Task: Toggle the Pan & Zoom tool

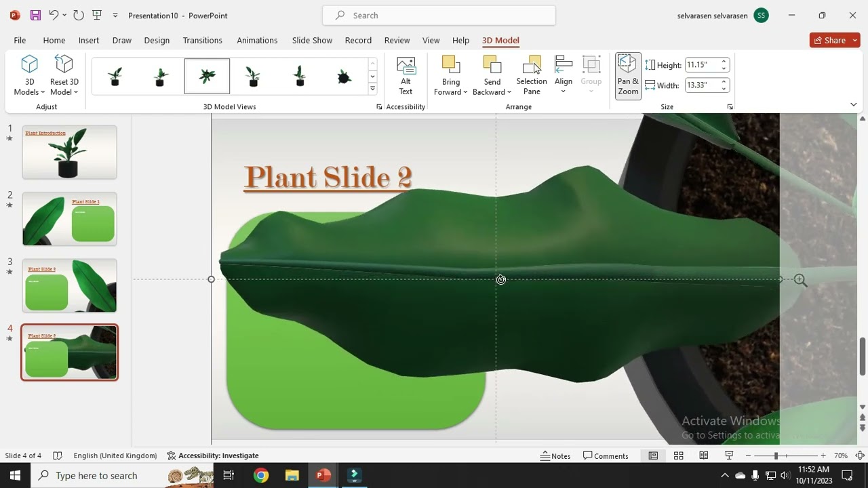Action: click(x=628, y=76)
